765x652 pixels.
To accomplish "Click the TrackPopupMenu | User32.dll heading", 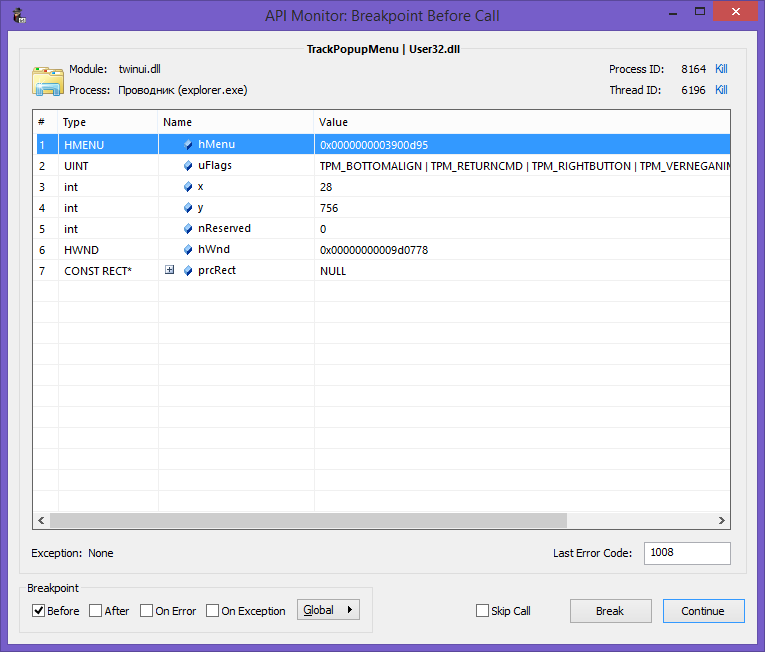I will (383, 49).
